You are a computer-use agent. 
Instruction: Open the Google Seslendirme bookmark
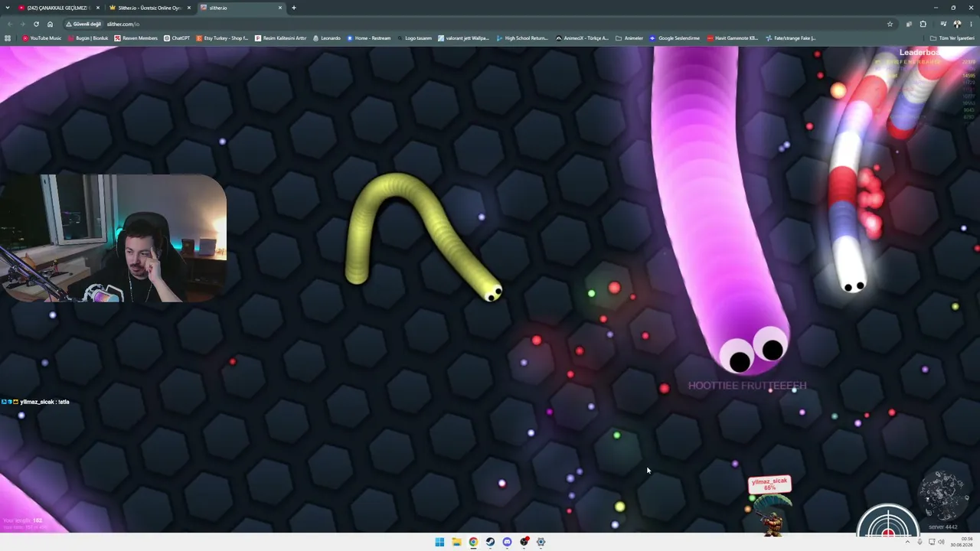coord(675,37)
